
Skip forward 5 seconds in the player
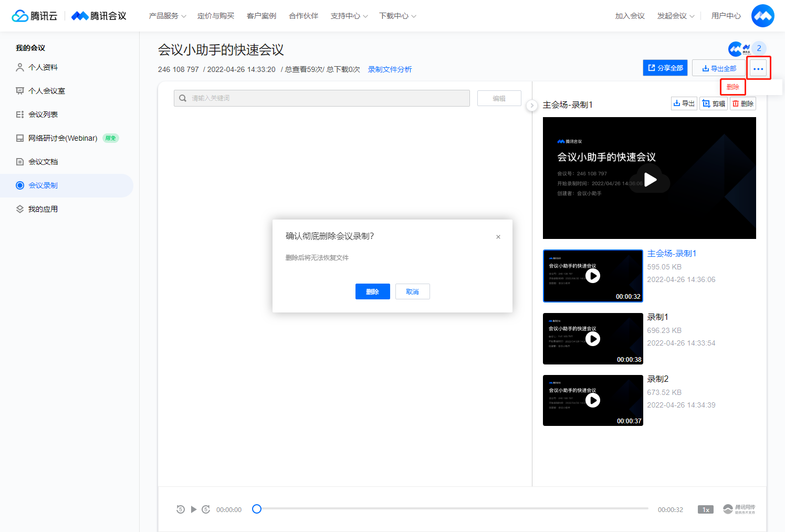pos(206,509)
